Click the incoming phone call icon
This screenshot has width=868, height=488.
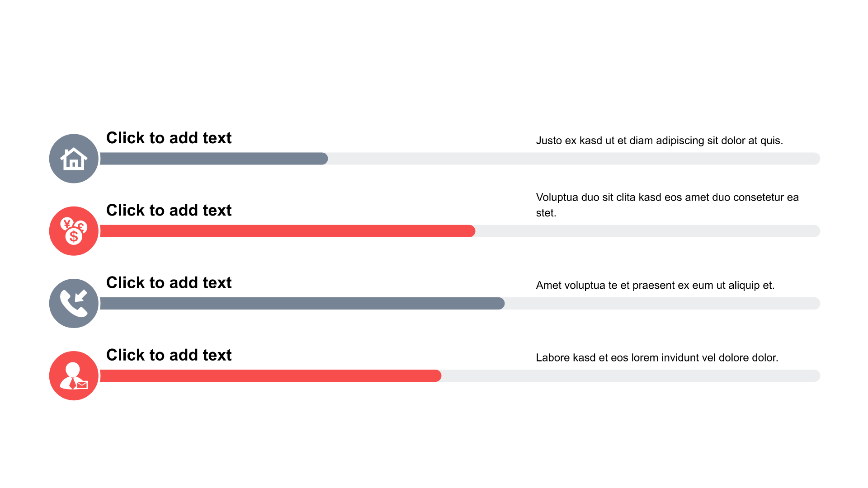(74, 303)
